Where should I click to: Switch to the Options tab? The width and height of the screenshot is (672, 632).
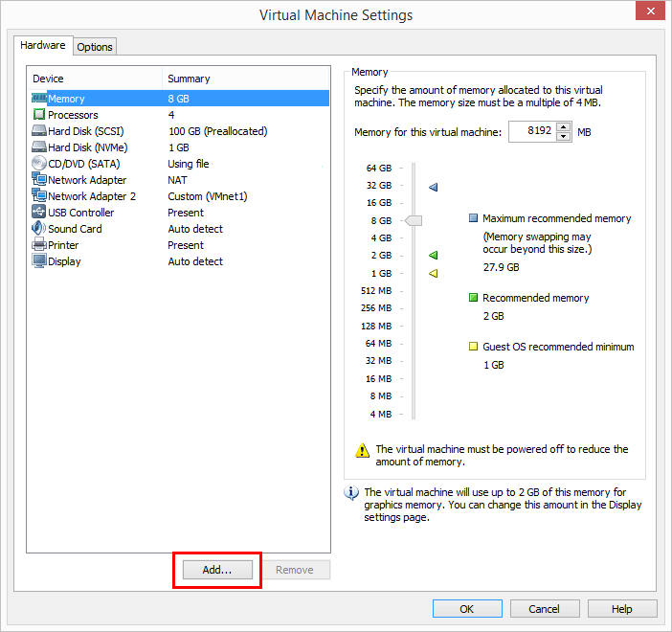[x=95, y=47]
